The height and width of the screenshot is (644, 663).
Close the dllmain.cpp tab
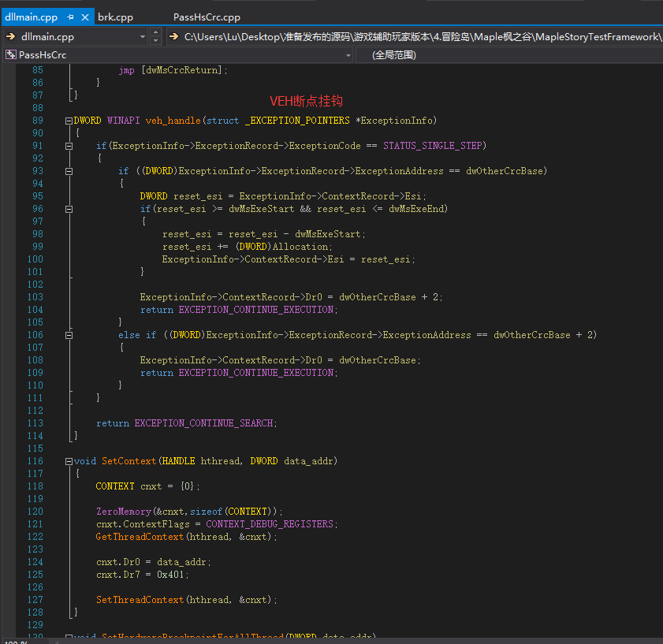point(85,17)
